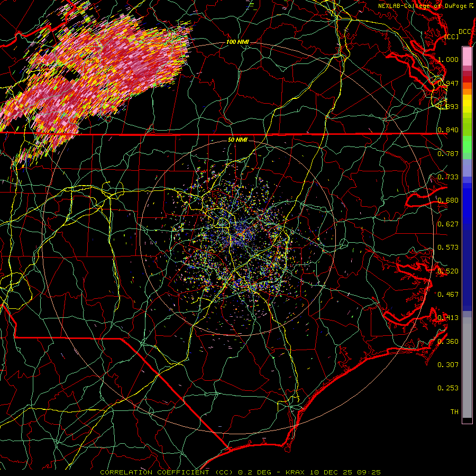Pick the pink swatch at the top of the color bar

coord(467,56)
